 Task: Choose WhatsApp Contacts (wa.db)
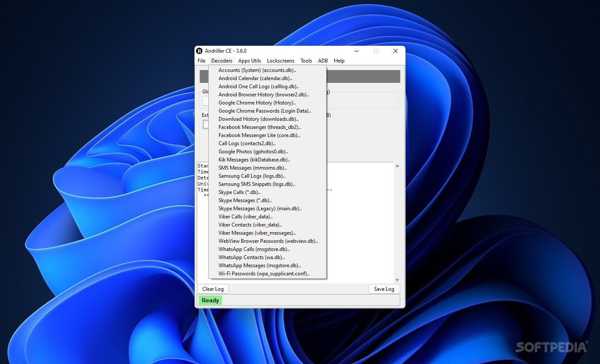point(267,257)
